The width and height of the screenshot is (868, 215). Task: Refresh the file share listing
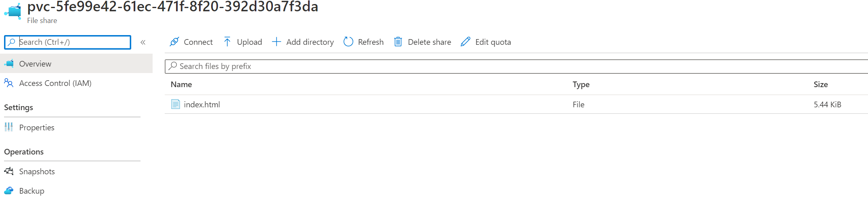coord(363,42)
